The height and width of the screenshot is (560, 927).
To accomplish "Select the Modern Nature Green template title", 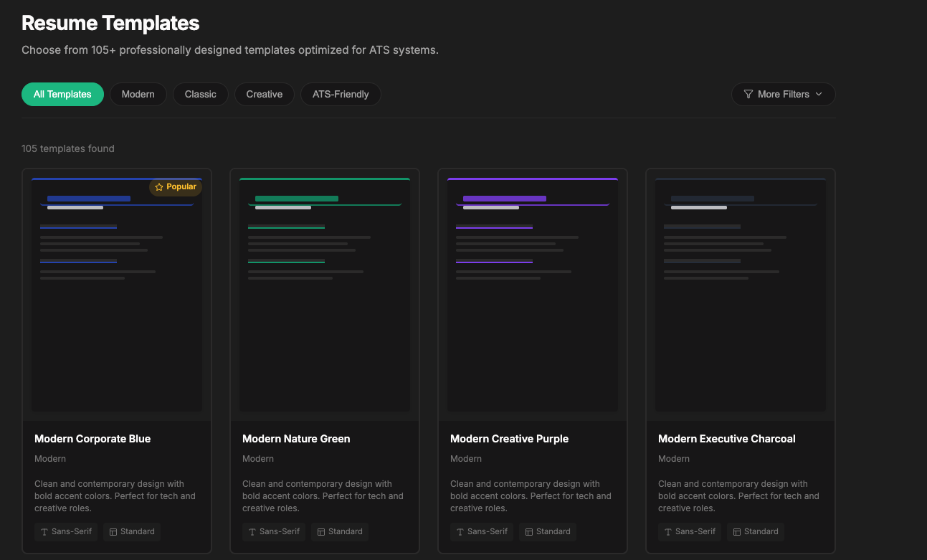I will pyautogui.click(x=296, y=438).
